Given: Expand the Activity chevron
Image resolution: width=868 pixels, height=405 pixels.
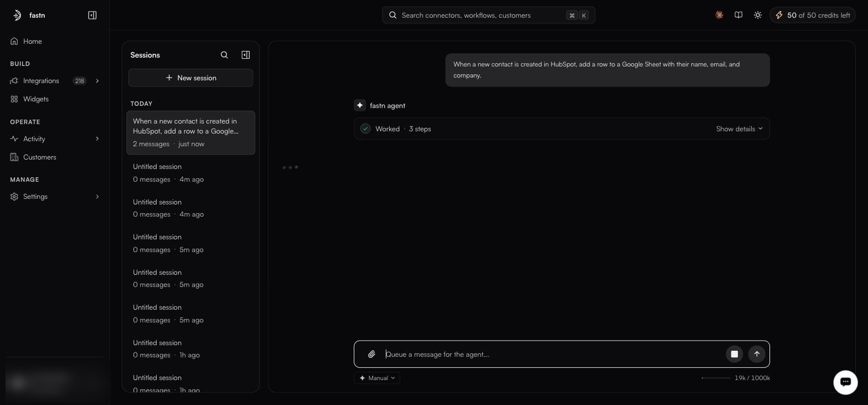Looking at the screenshot, I should coord(97,139).
